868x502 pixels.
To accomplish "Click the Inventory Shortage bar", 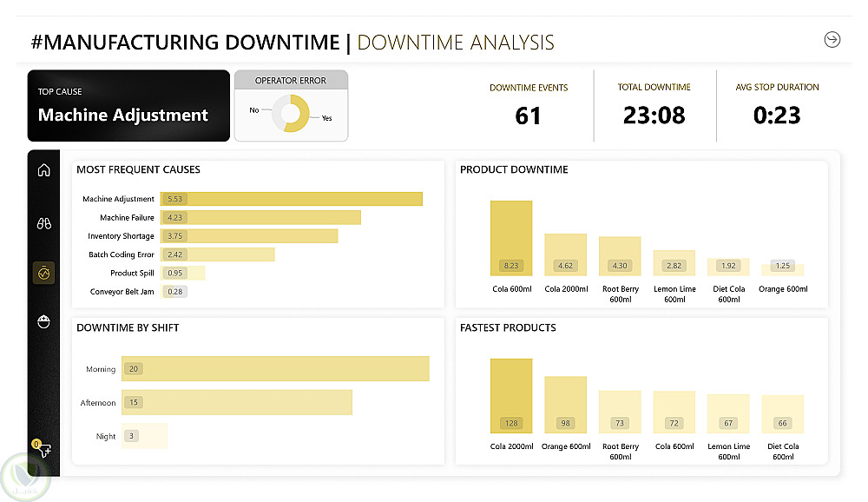I will coord(249,236).
